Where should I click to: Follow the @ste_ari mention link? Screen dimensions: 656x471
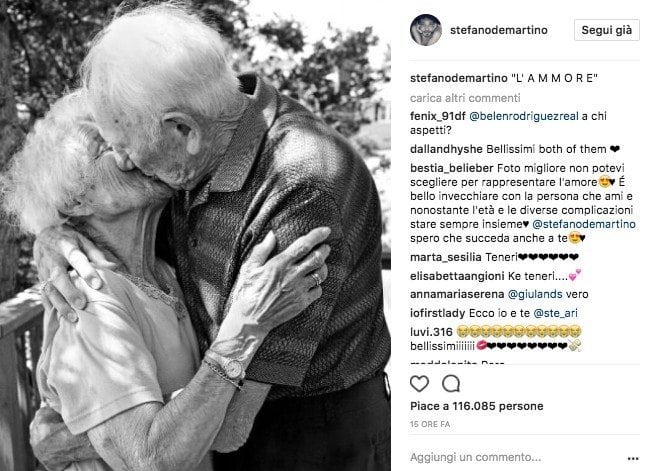click(556, 313)
